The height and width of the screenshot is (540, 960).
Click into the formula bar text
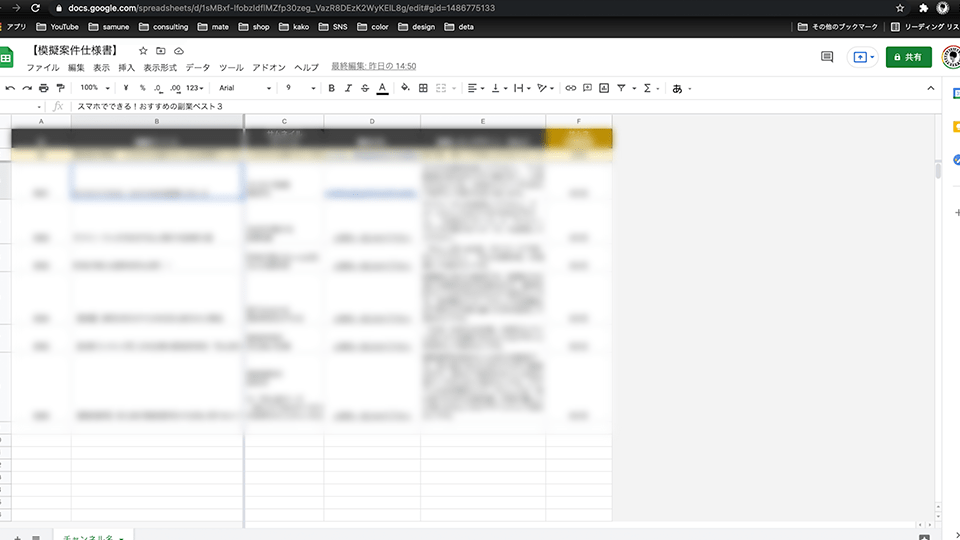(x=300, y=106)
